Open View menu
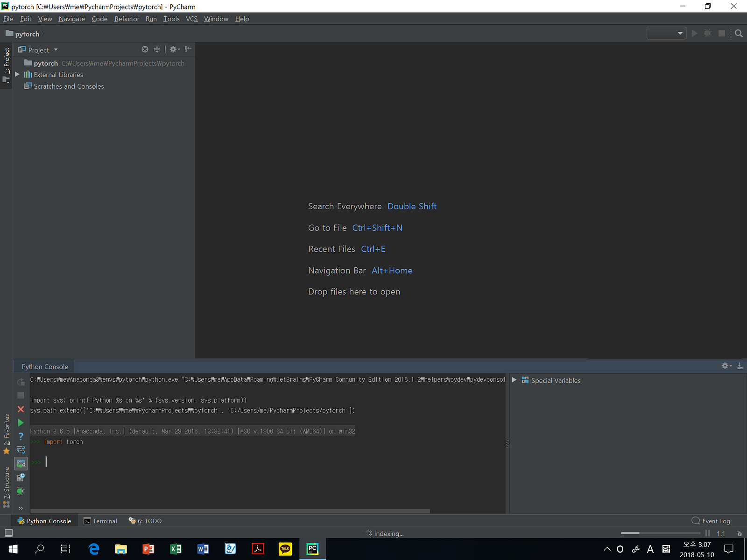 [x=45, y=19]
